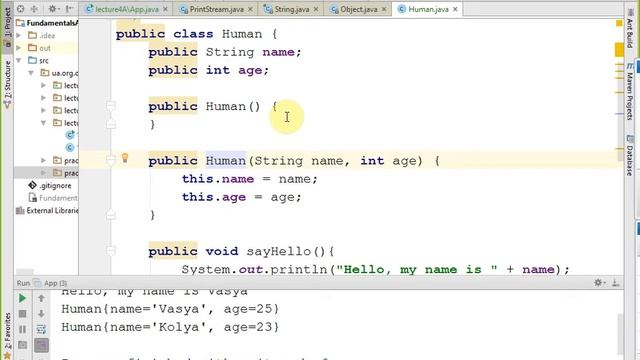Fold the sayHello() method

click(x=111, y=251)
